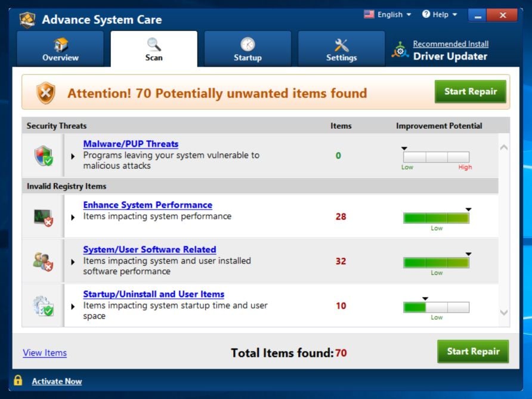Click the Driver Updater gear icon
The height and width of the screenshot is (399, 532).
(x=400, y=51)
